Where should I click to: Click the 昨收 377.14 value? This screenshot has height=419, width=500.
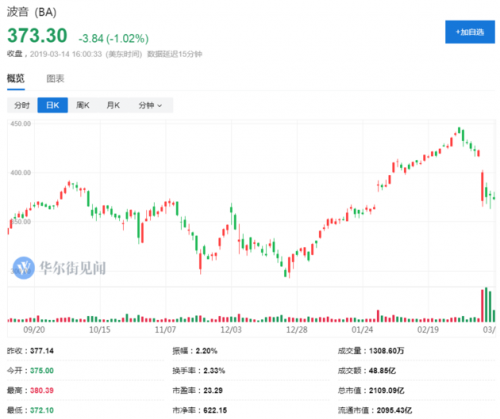click(x=42, y=351)
